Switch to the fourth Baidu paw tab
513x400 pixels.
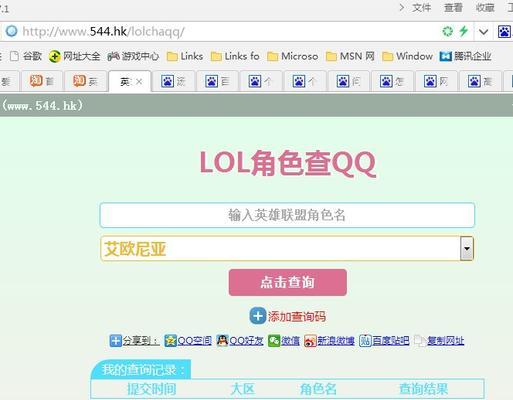tap(305, 81)
